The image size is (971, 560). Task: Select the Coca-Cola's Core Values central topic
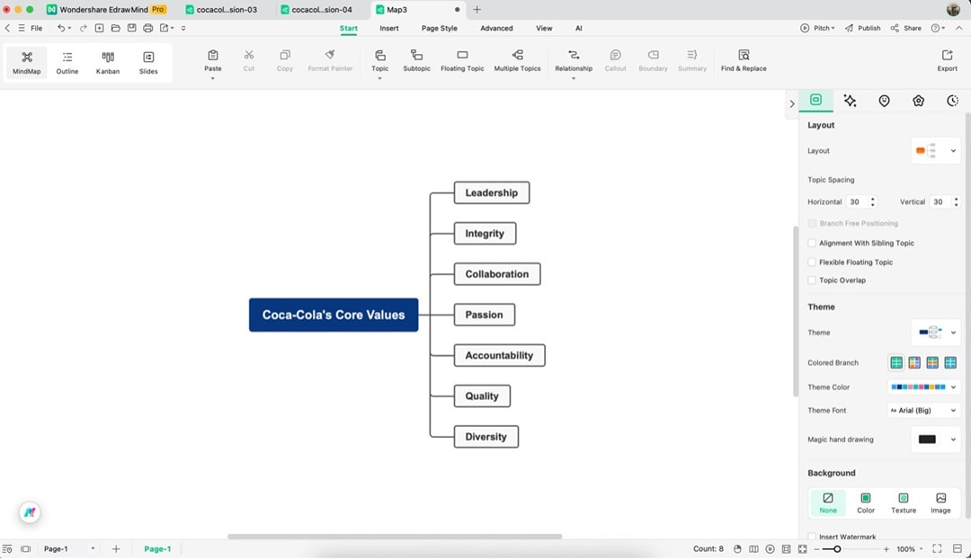click(333, 315)
